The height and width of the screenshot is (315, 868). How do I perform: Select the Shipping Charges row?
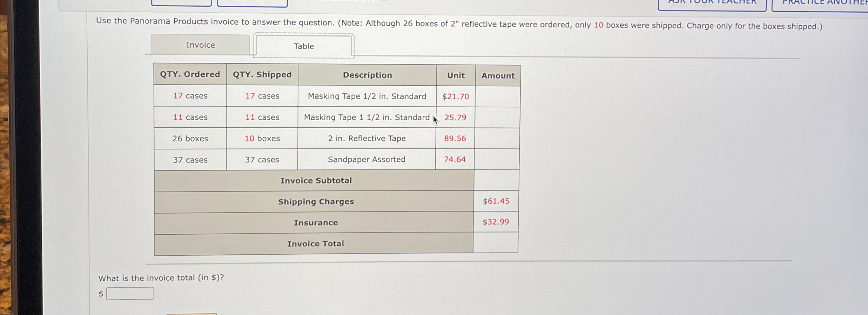click(x=316, y=201)
